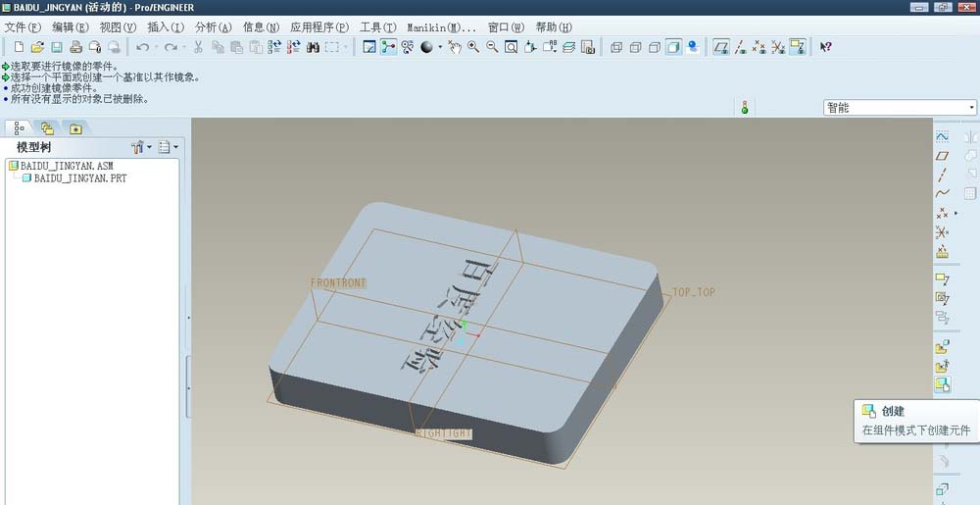
Task: Click the traffic light regeneration status icon
Action: tap(745, 108)
